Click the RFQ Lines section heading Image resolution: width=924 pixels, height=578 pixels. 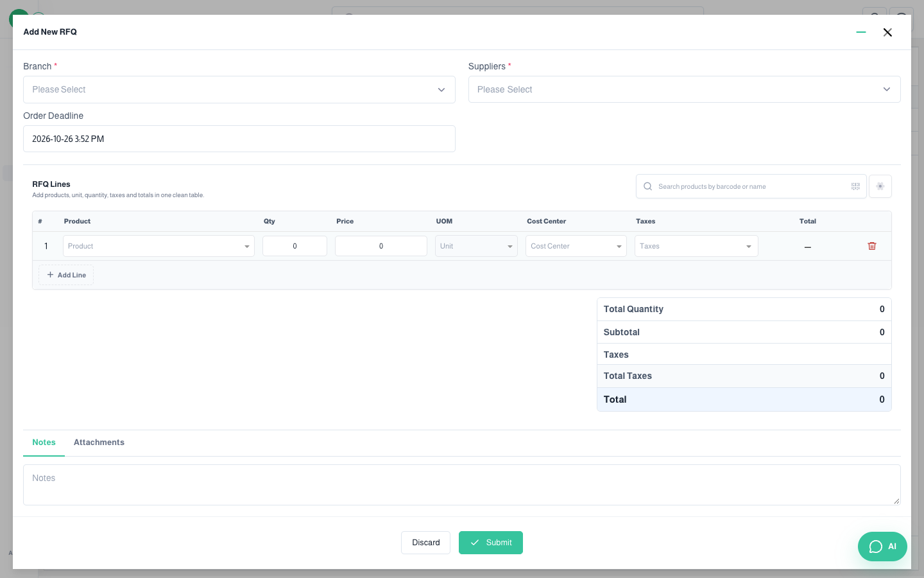[x=51, y=184]
